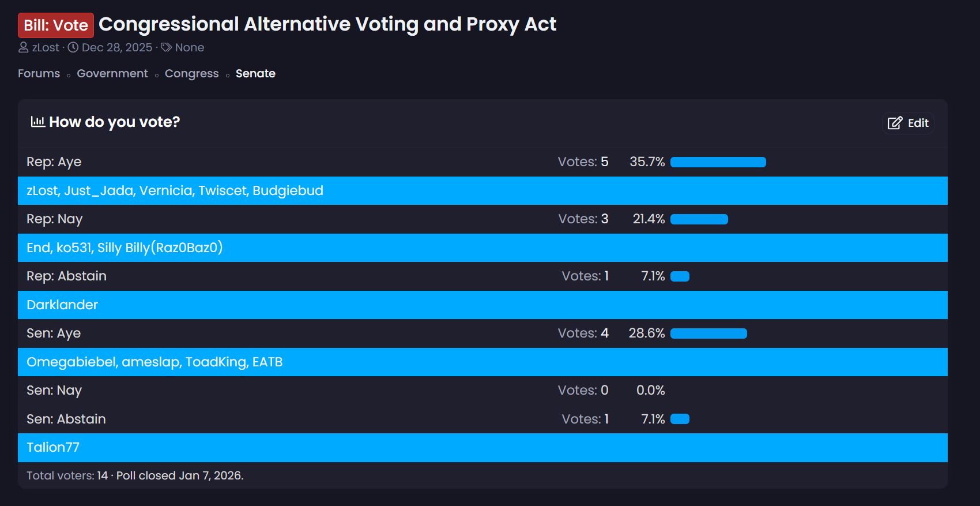980x506 pixels.
Task: Click the red Bill: Vote prefix badge
Action: click(56, 25)
